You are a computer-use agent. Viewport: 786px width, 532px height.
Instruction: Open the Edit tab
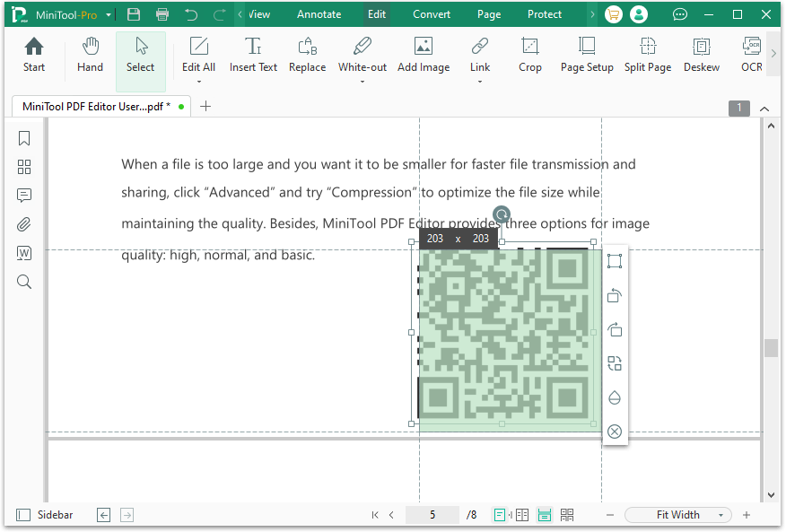tap(377, 14)
